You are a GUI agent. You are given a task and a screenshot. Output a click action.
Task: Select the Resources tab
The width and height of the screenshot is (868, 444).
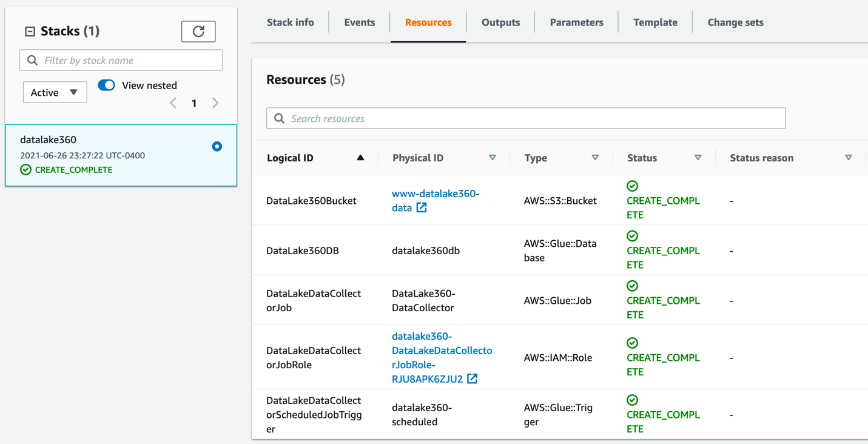pos(428,22)
